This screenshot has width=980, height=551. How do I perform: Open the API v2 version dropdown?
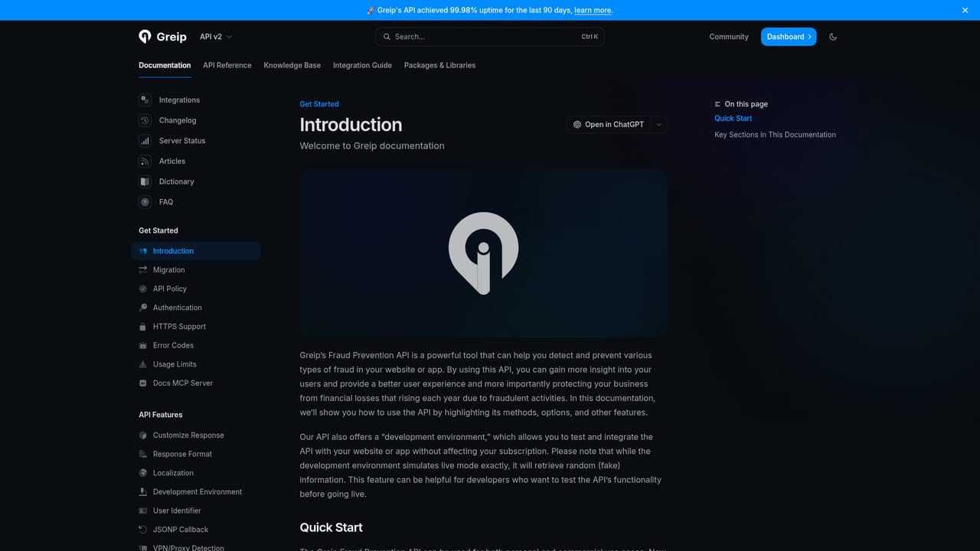point(215,37)
